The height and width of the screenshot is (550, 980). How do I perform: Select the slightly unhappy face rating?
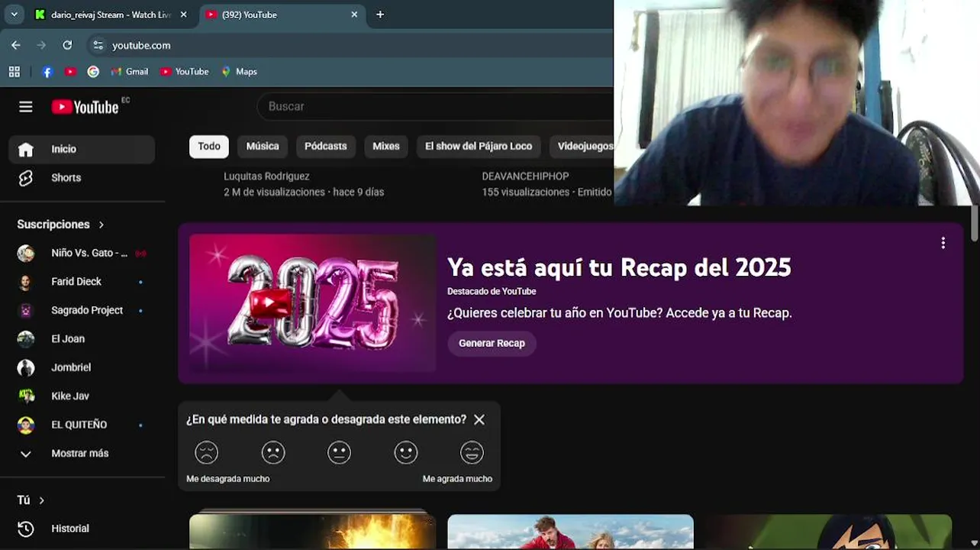273,453
